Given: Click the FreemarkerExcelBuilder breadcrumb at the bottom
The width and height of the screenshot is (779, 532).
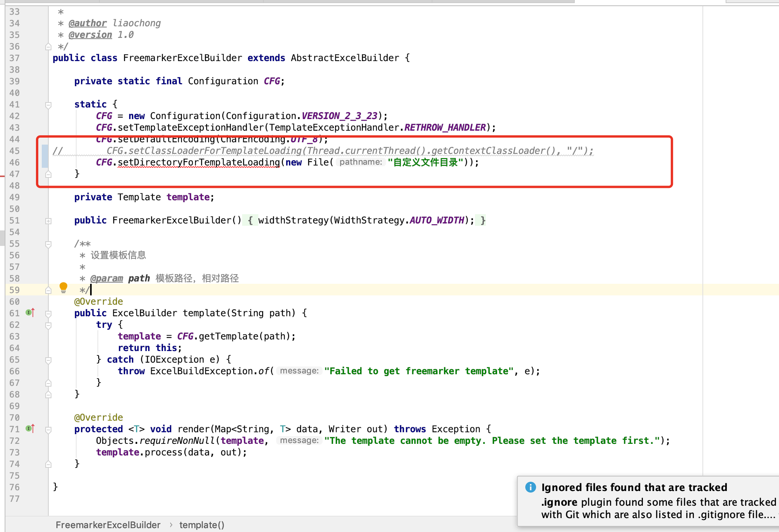Looking at the screenshot, I should (108, 525).
